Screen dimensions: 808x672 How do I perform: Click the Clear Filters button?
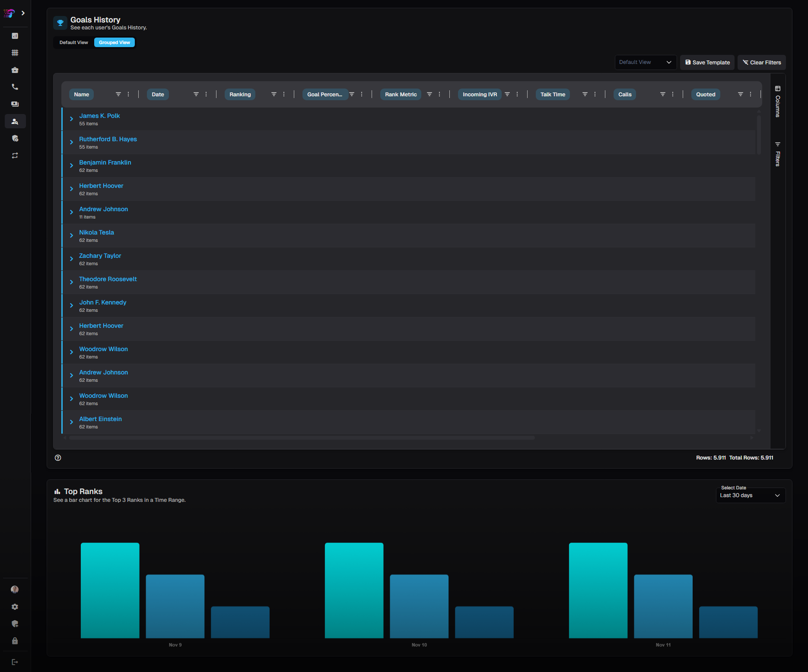click(761, 62)
